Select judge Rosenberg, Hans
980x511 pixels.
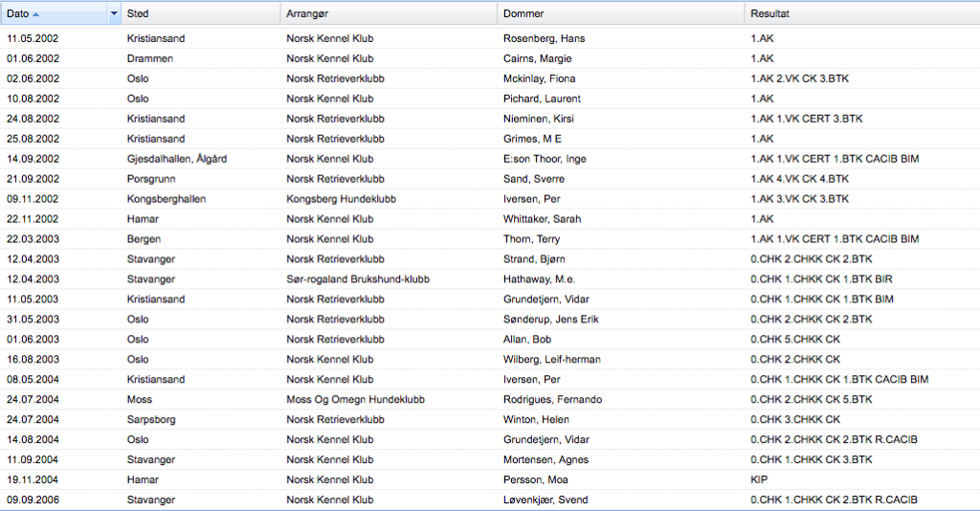click(544, 38)
